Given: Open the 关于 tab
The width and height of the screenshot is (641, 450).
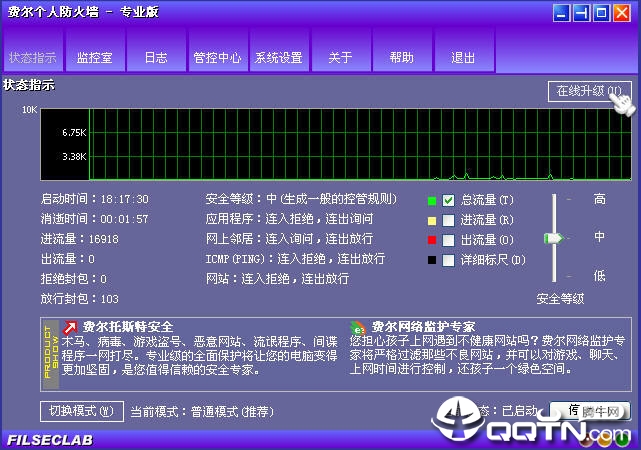Looking at the screenshot, I should [341, 50].
